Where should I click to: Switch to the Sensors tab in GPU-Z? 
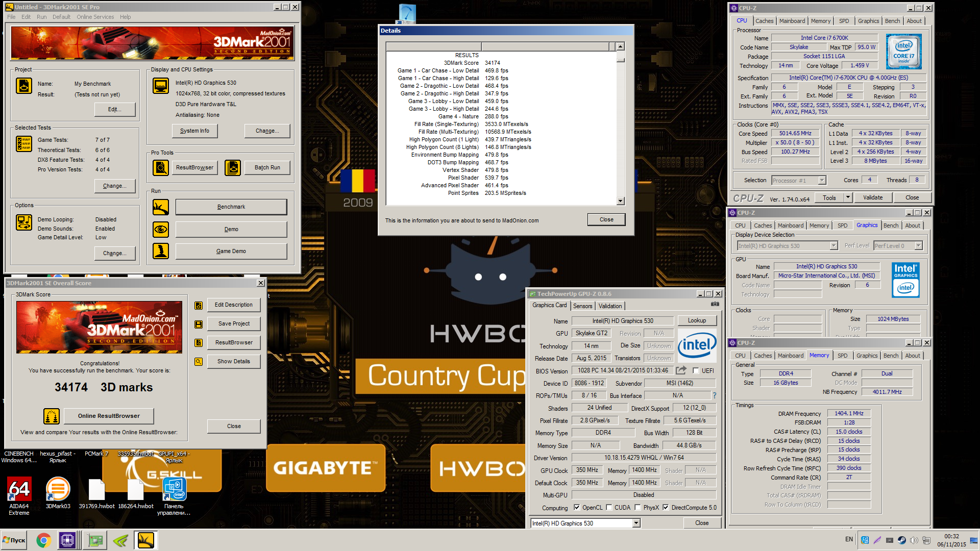582,306
